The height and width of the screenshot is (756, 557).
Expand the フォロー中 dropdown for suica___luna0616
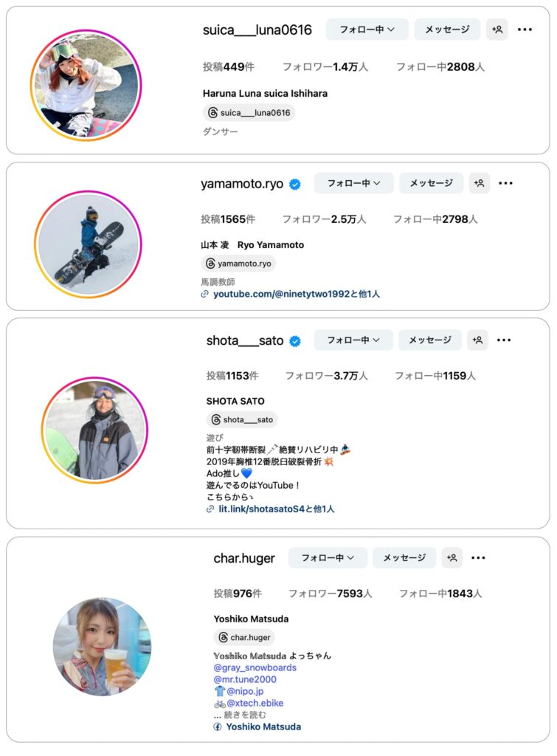(367, 30)
